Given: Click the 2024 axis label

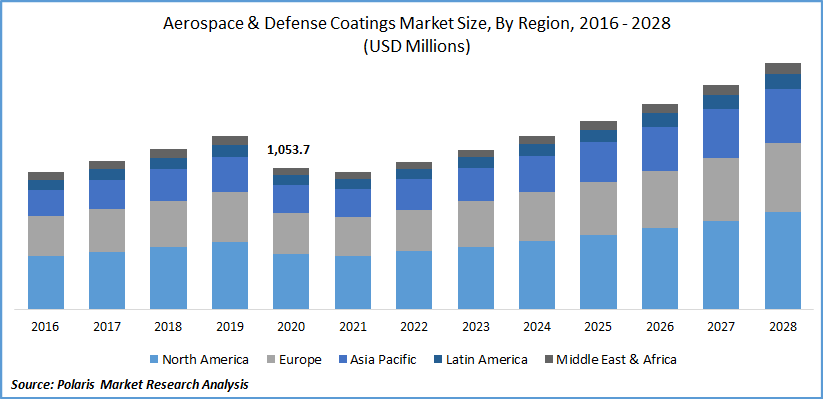Looking at the screenshot, I should (537, 327).
